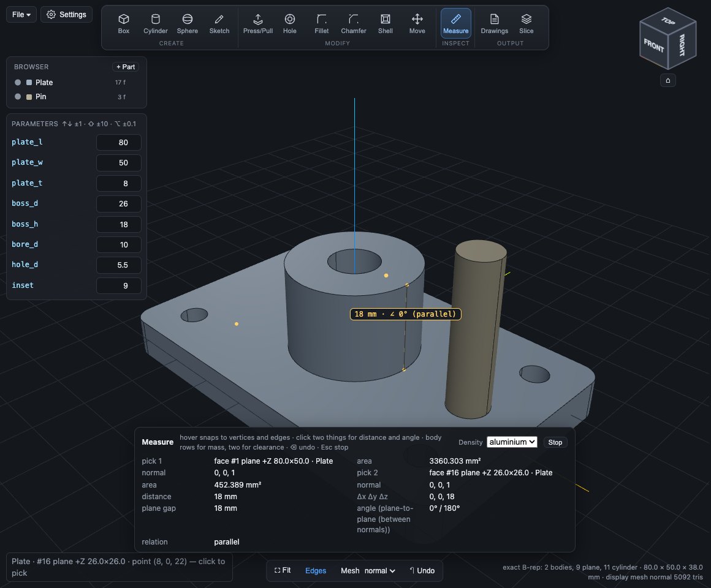Edit the plate_t value field

(119, 184)
